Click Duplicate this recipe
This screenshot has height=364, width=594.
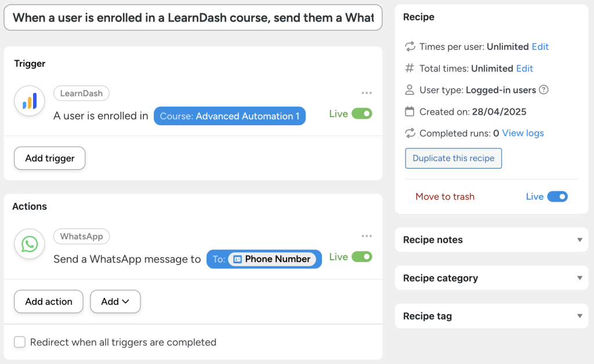coord(453,158)
